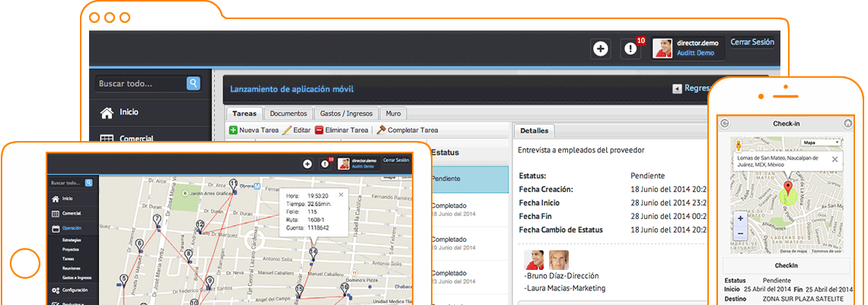Expand Operación menu in tablet sidebar
Viewport: 868px width, 305px height.
tap(72, 228)
